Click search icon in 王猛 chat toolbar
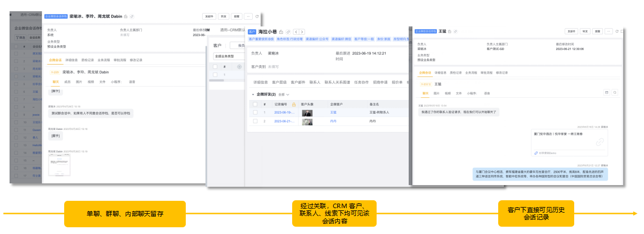644x234 pixels. (x=615, y=92)
